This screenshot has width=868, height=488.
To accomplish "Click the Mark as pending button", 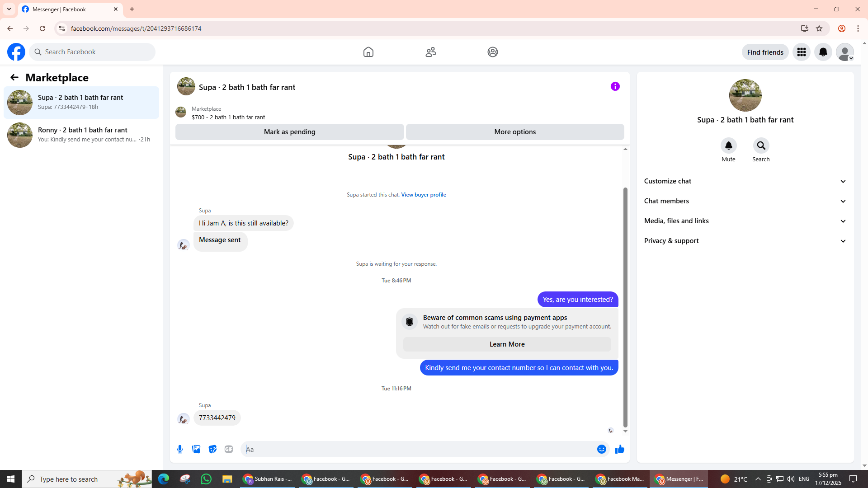I will tap(289, 132).
